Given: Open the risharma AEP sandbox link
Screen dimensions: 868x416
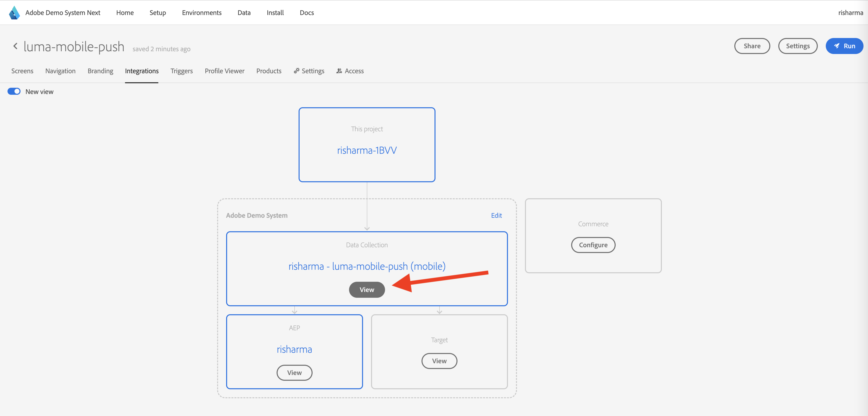Looking at the screenshot, I should click(x=295, y=349).
